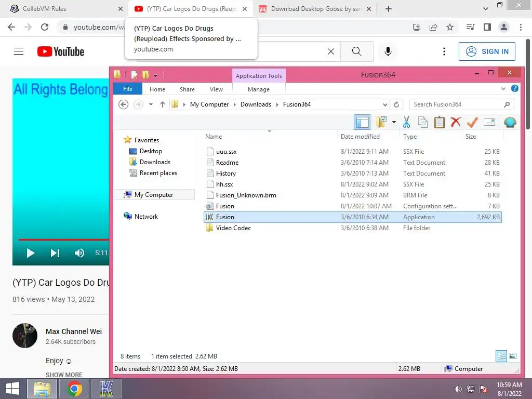The image size is (532, 399).
Task: Click My Computer in the address breadcrumb
Action: click(x=209, y=104)
